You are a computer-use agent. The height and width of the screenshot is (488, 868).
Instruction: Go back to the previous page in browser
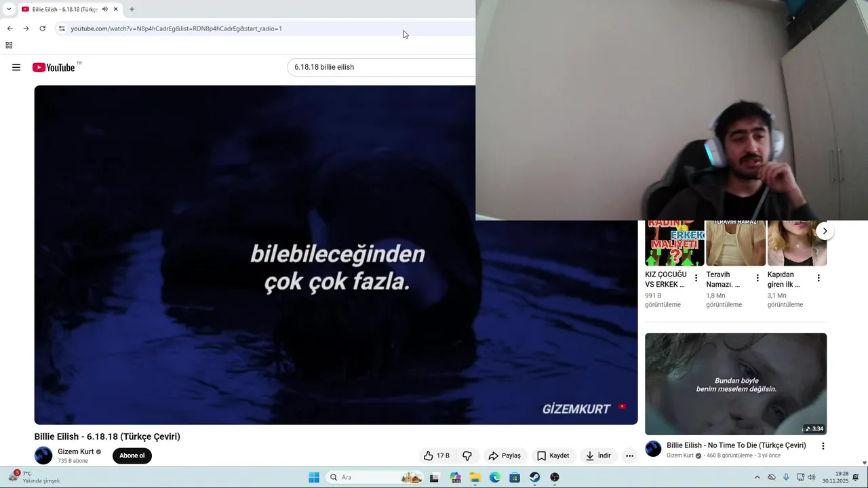pos(9,28)
